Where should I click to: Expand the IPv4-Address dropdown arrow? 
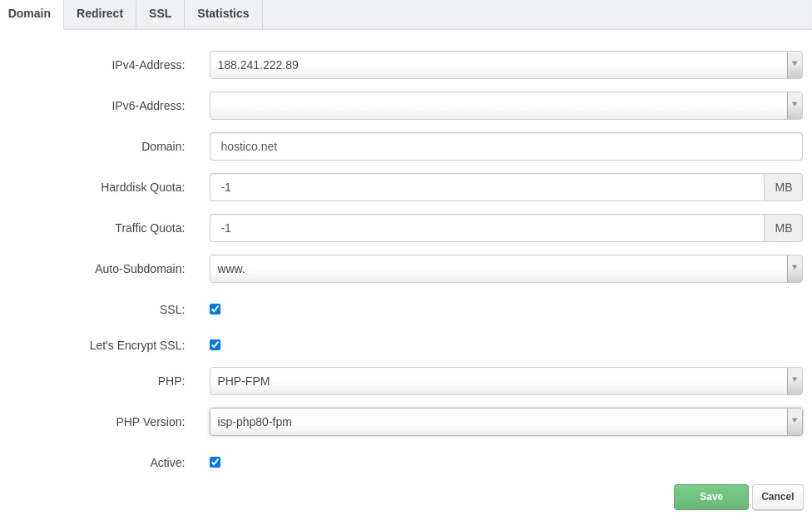[795, 65]
